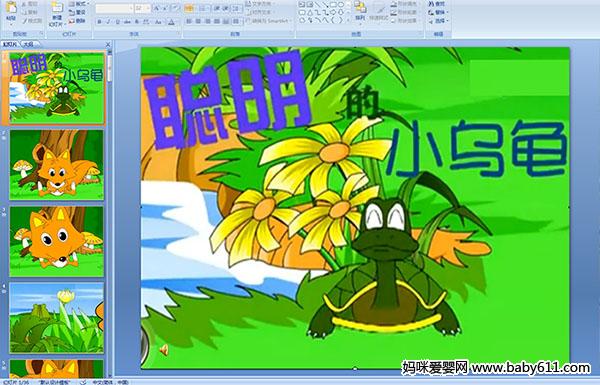Toggle bold formatting in the font group
600x385 pixels.
(99, 22)
